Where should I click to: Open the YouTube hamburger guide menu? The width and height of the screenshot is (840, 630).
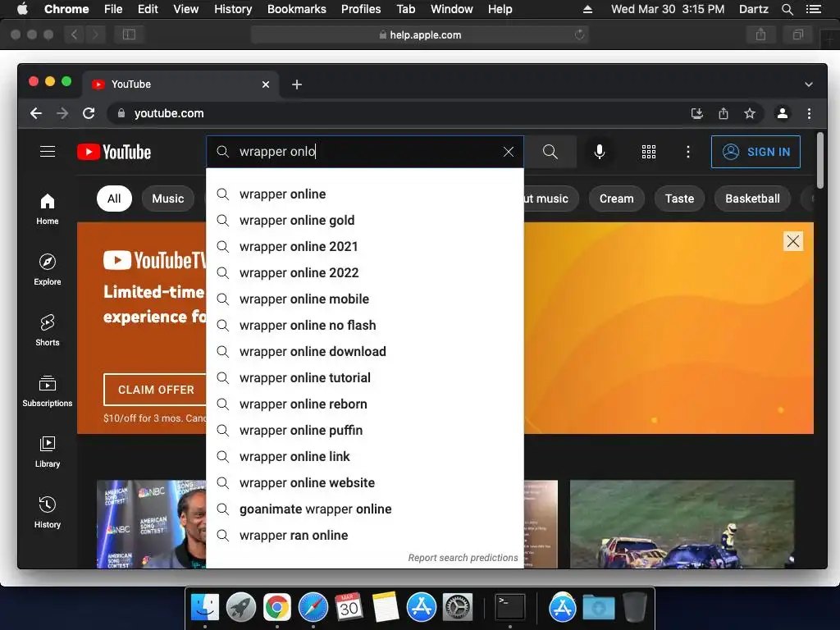[x=48, y=152]
